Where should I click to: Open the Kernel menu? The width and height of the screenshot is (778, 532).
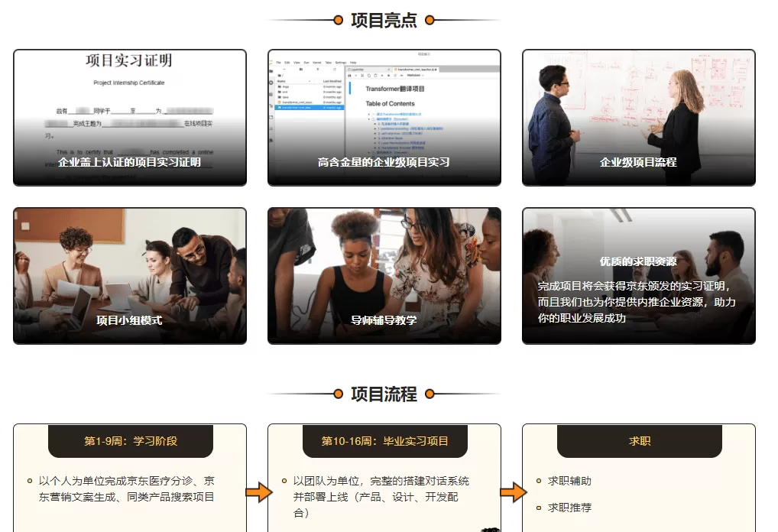317,63
